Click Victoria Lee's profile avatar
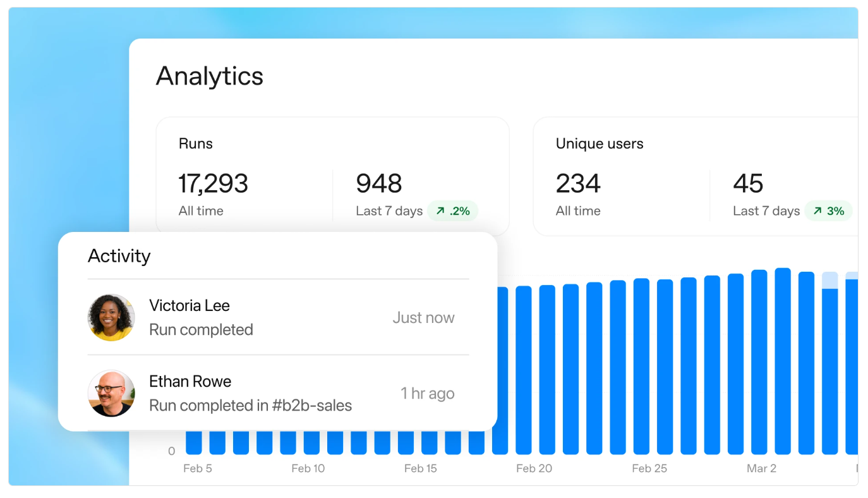Screen dimensions: 868x498 click(111, 317)
